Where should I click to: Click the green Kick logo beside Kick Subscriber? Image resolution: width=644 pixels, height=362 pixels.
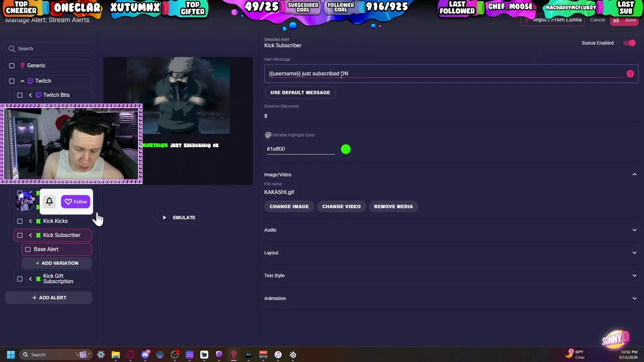(x=38, y=235)
